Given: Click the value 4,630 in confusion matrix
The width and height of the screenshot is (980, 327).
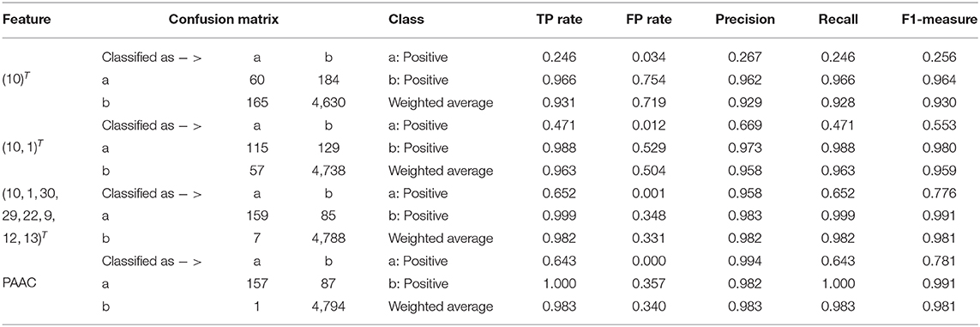Looking at the screenshot, I should coord(328,102).
